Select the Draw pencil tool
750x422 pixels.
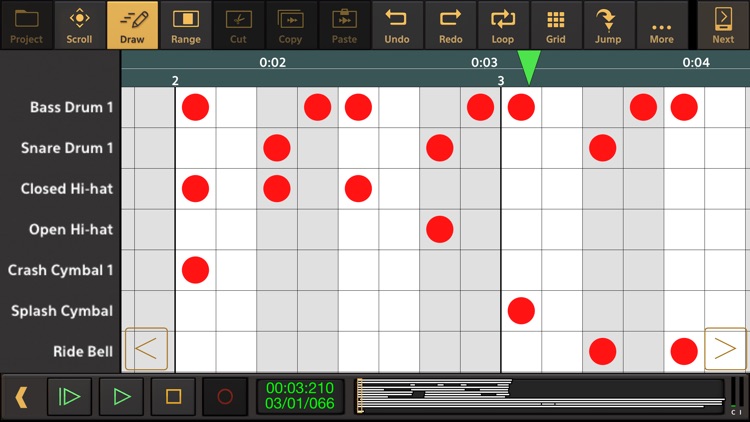point(132,25)
